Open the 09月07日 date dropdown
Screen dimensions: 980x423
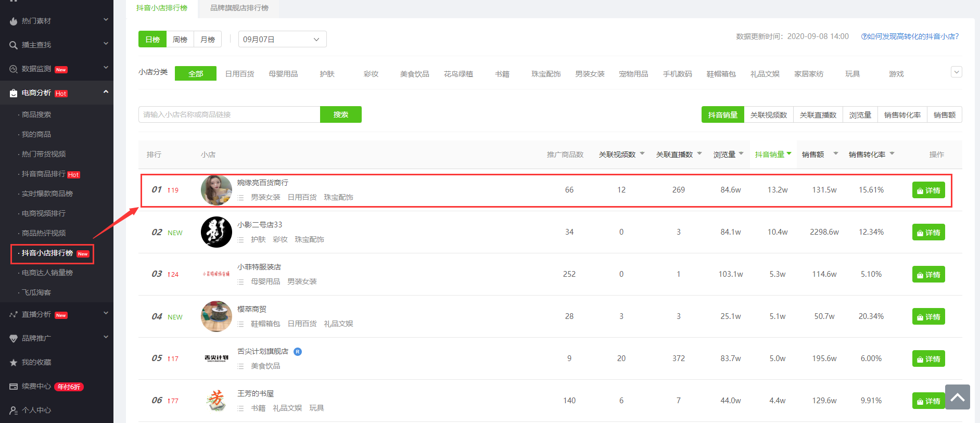pos(283,40)
